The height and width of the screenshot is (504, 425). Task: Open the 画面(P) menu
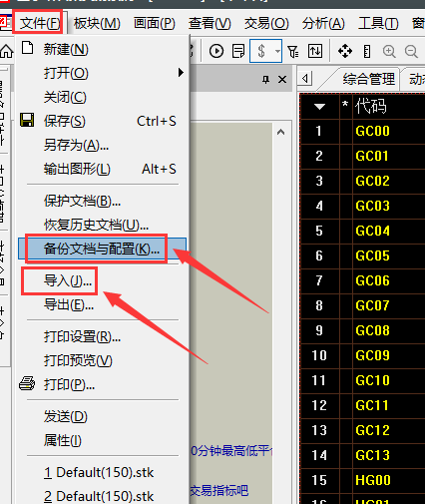point(155,24)
